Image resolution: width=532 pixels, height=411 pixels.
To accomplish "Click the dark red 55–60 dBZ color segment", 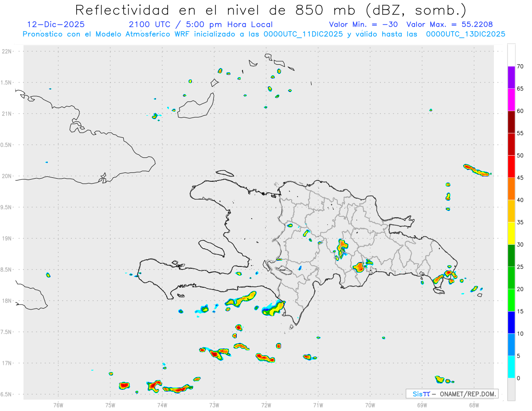I will point(511,122).
